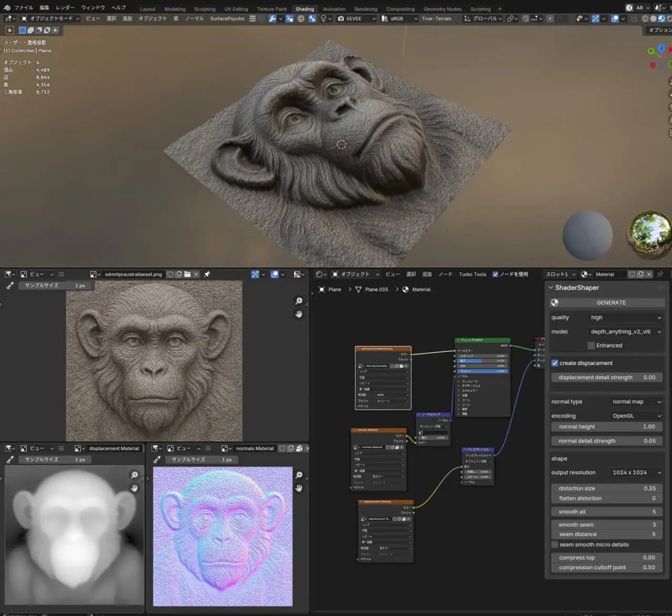Toggle the create displacement checkbox
This screenshot has height=616, width=672.
tap(555, 363)
